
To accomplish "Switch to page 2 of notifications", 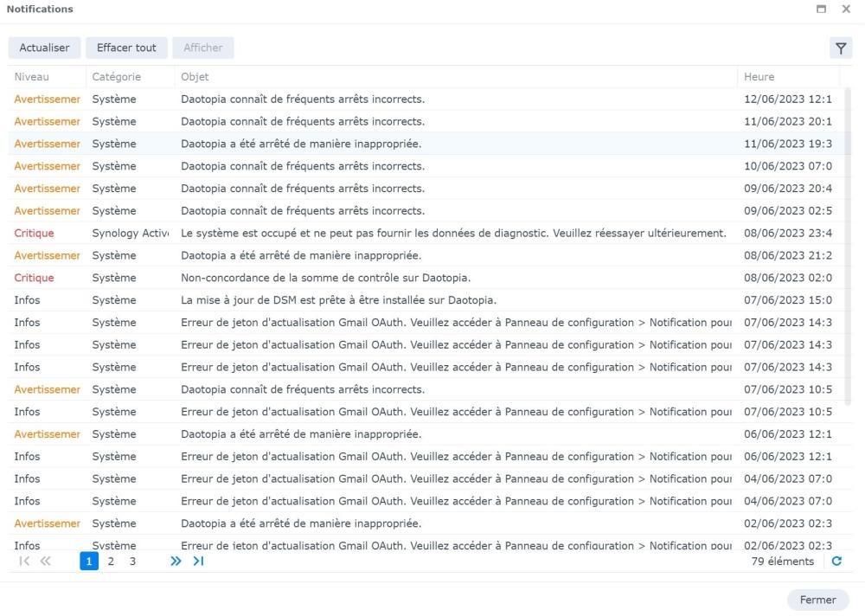I will pyautogui.click(x=111, y=561).
